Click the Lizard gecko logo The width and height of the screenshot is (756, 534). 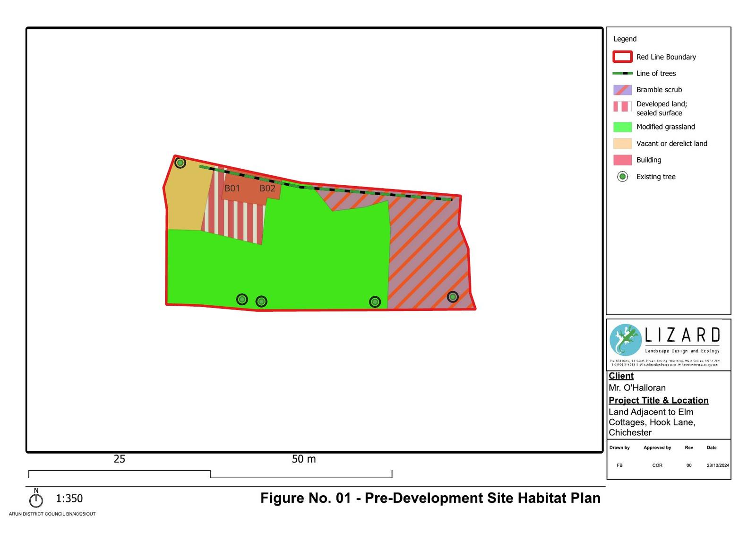[x=626, y=340]
